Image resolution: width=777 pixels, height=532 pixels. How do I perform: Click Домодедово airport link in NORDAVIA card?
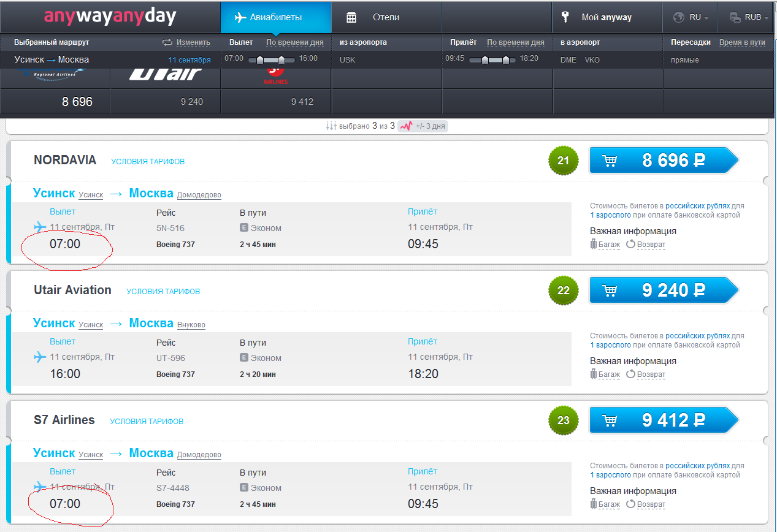click(x=199, y=195)
